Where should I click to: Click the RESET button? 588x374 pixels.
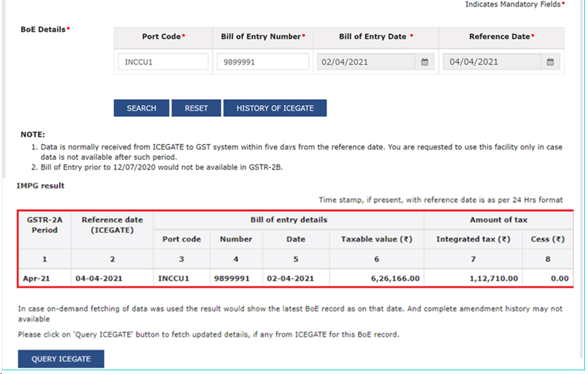(x=196, y=108)
